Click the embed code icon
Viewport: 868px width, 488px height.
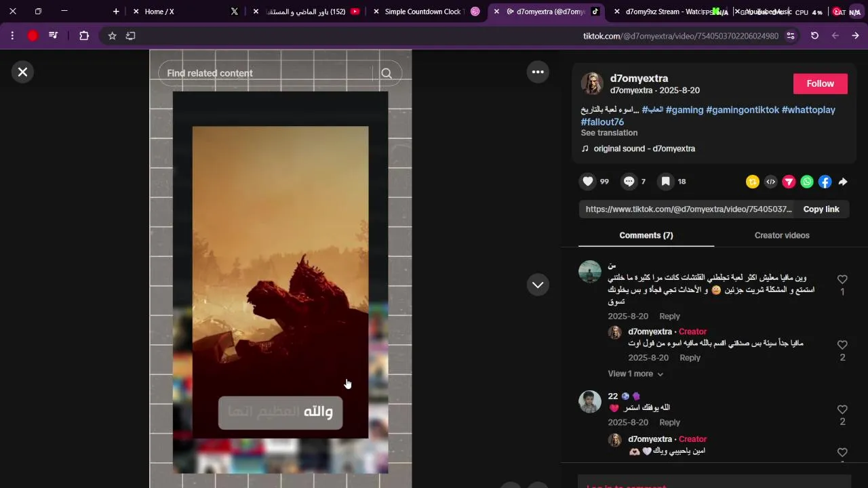pos(770,182)
